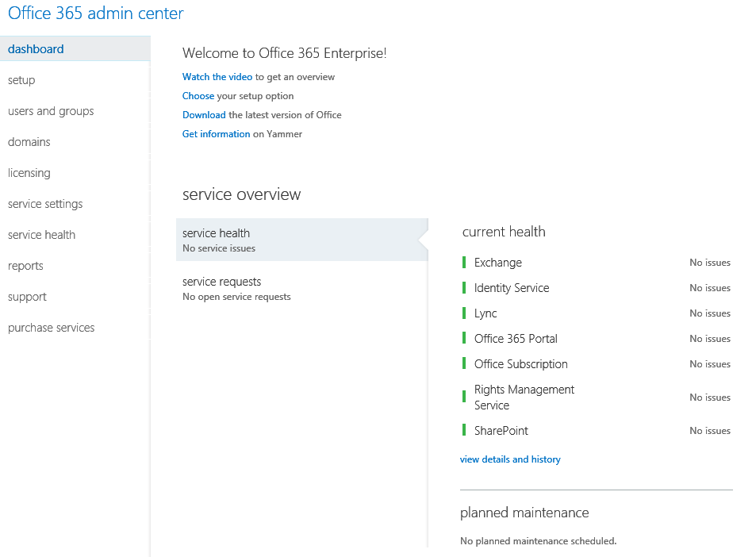Click the Download latest Office link

click(x=204, y=115)
